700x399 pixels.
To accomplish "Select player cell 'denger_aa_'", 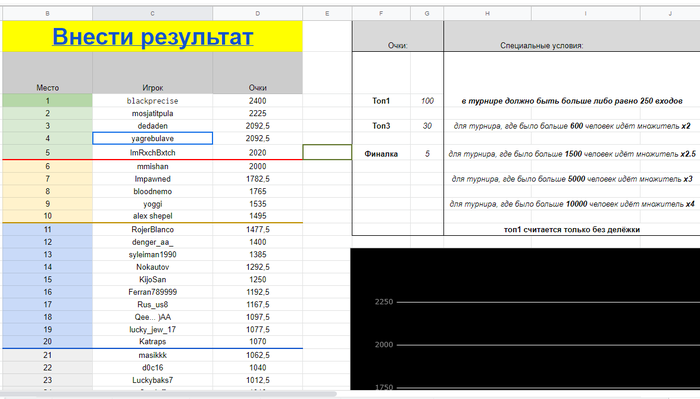I will [x=152, y=242].
